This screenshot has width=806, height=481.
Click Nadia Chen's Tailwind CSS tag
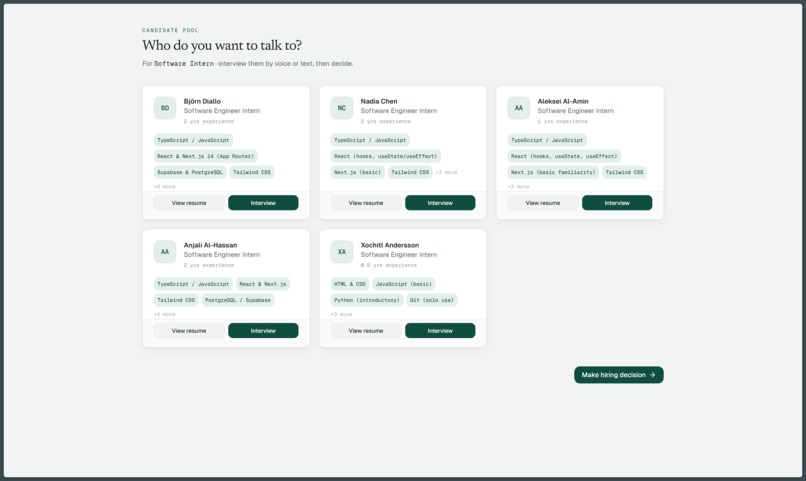(410, 172)
